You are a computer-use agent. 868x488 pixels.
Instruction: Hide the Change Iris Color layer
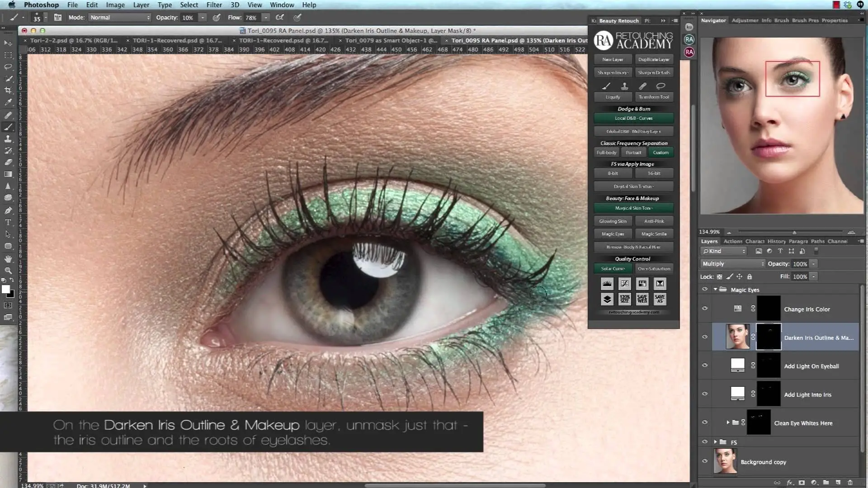pos(704,308)
